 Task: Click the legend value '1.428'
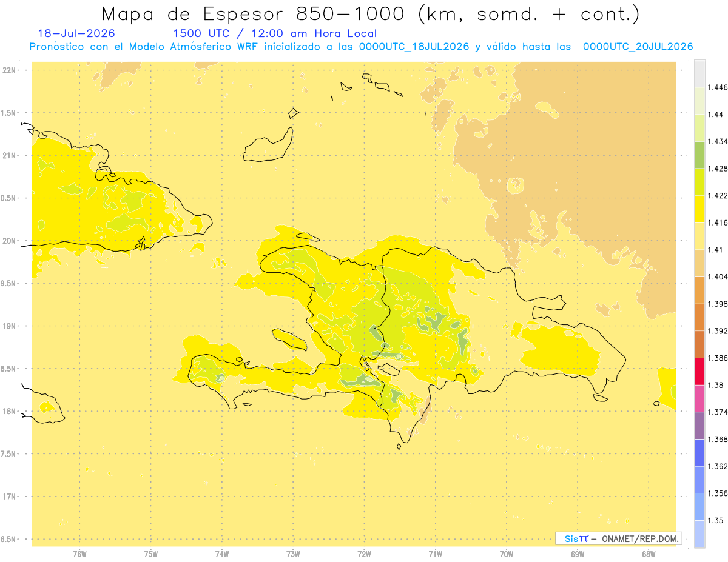coord(718,169)
